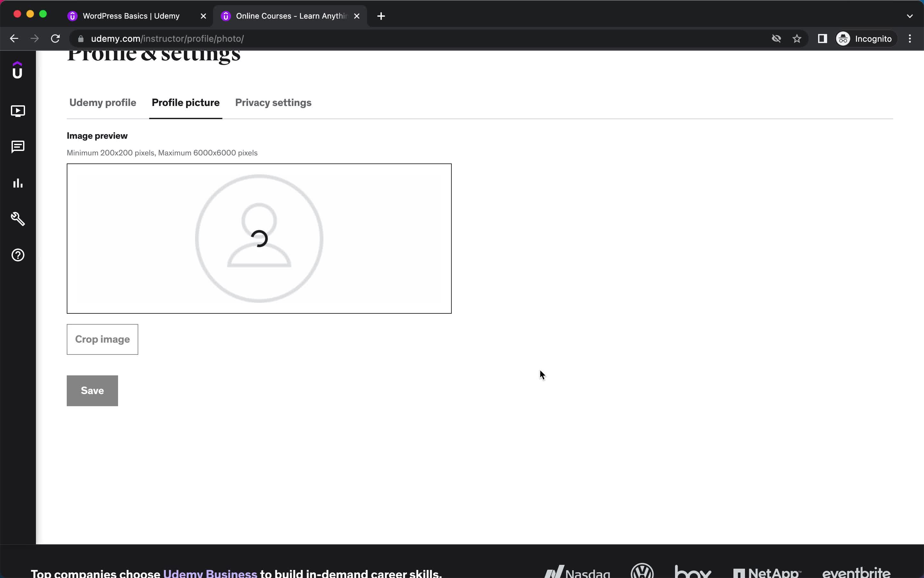Select the Online Courses browser tab
The width and height of the screenshot is (924, 578).
tap(290, 16)
